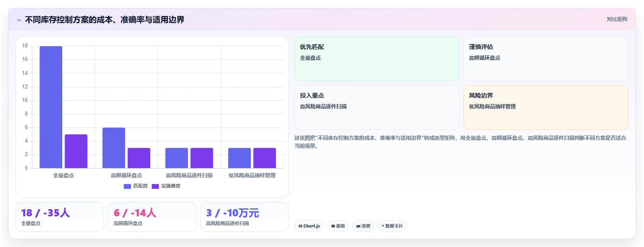
Task: Select the 数据卡片 tag chip
Action: [x=392, y=226]
